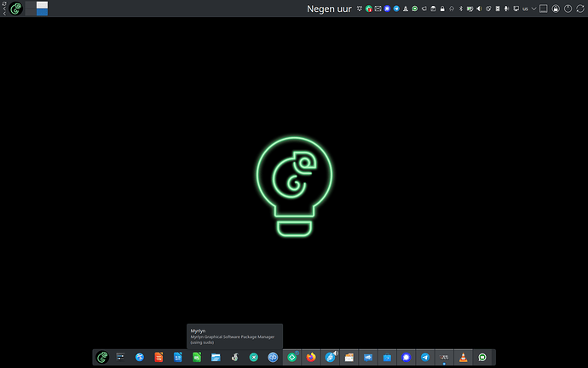Screen dimensions: 588x368
Task: Switch to the white highlighted virtual desktop
Action: pyautogui.click(x=42, y=5)
